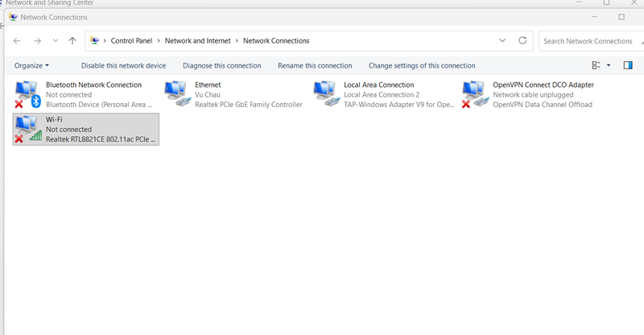Click the Network Connections breadcrumb
The width and height of the screenshot is (644, 335).
276,41
